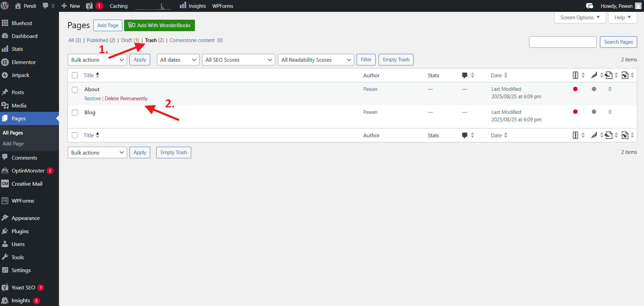The image size is (644, 306).
Task: Expand the Screen Options panel
Action: (579, 17)
